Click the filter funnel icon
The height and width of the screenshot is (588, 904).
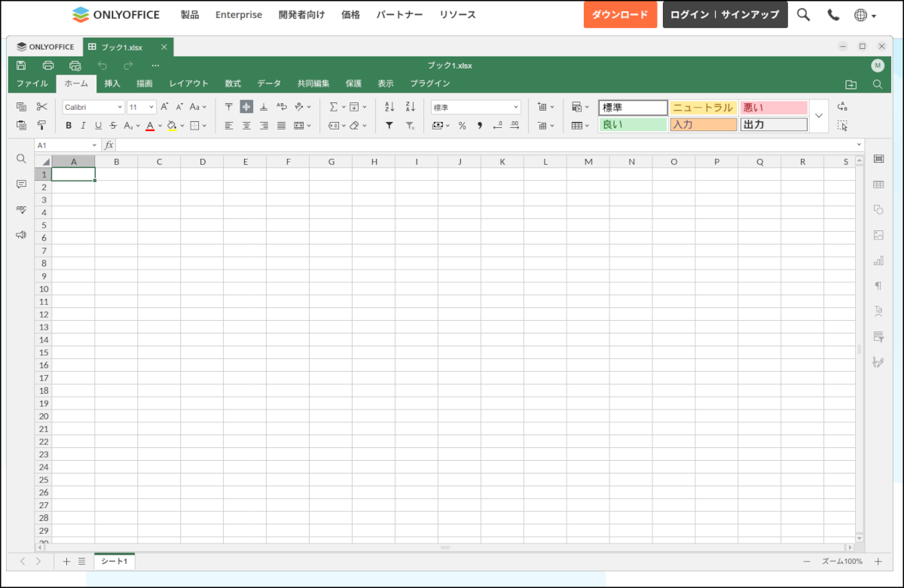(389, 126)
